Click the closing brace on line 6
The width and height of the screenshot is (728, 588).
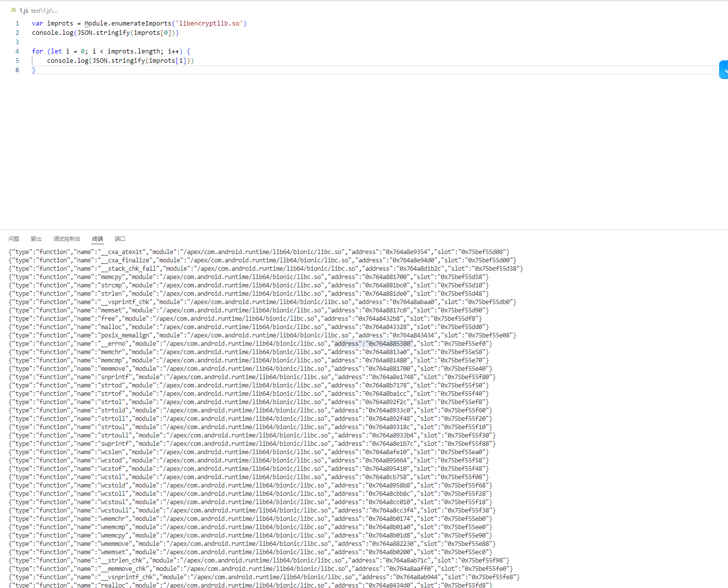(x=34, y=70)
